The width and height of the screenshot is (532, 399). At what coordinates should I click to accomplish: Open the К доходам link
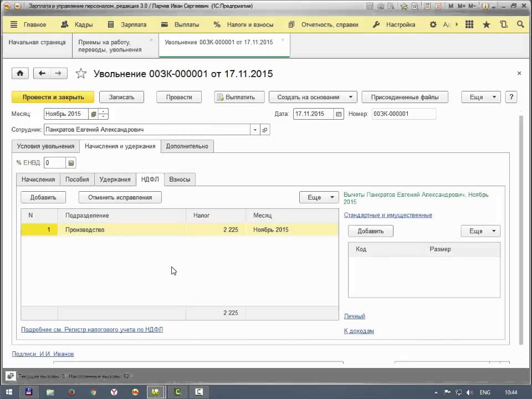359,331
